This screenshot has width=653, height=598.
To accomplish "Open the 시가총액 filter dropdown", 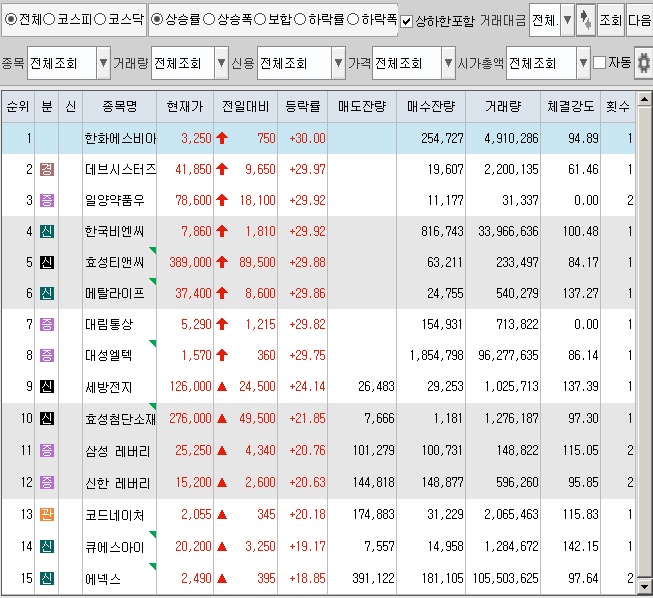I will click(x=583, y=63).
